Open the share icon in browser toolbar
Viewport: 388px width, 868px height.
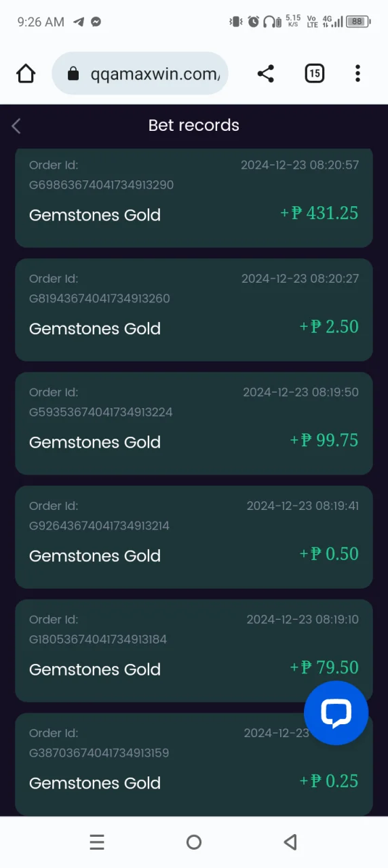tap(266, 73)
